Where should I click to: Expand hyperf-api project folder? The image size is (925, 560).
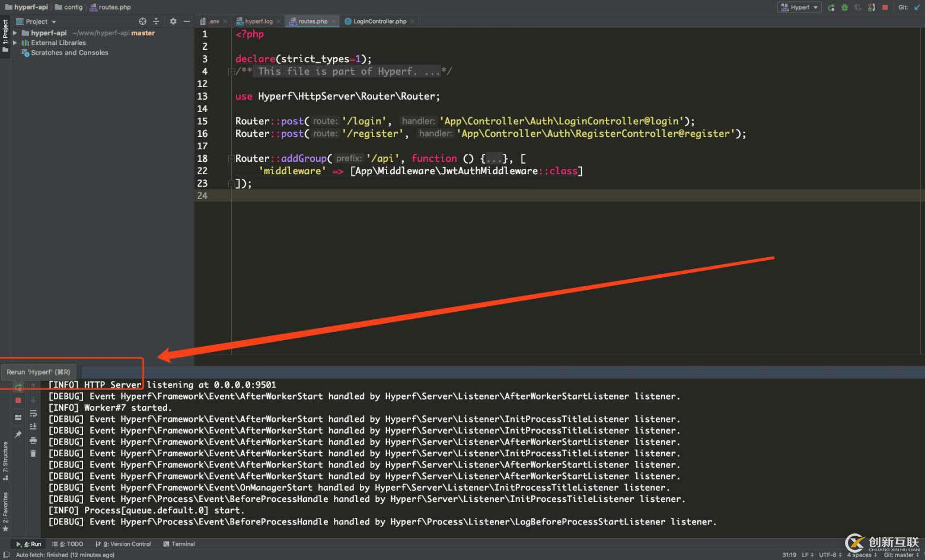click(15, 33)
